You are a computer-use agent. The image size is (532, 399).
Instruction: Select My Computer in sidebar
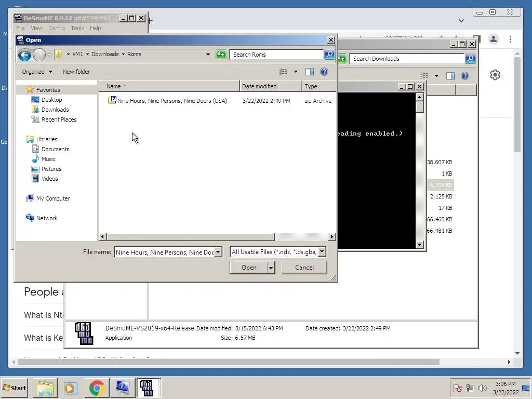tap(53, 198)
